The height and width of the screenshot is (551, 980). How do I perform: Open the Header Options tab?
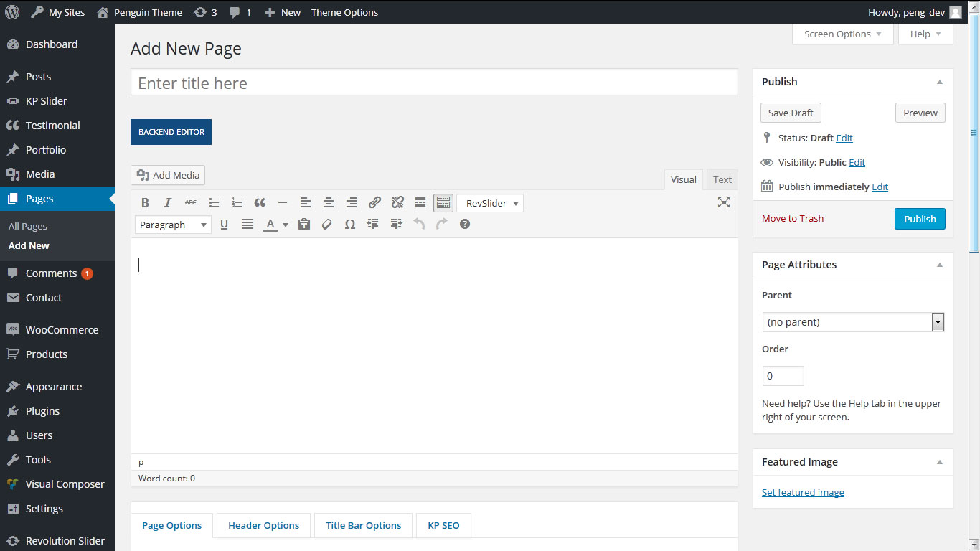[263, 525]
